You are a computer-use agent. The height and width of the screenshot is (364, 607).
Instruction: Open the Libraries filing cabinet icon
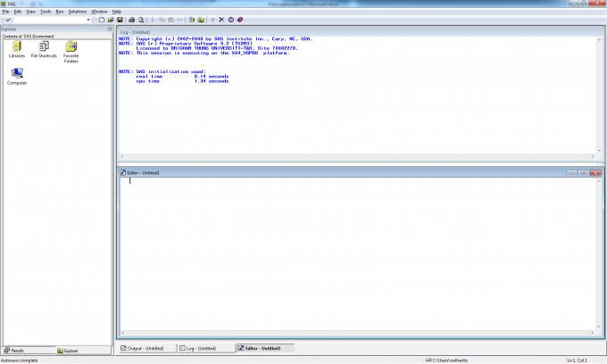coord(16,48)
